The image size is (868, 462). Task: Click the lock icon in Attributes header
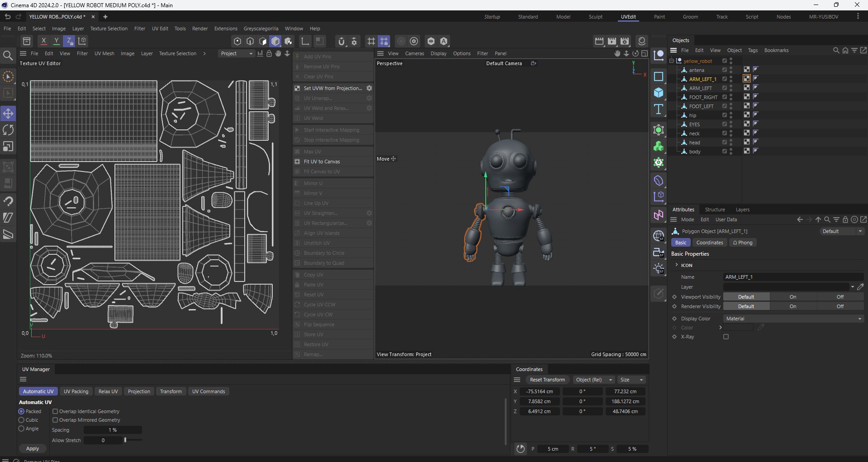point(845,219)
